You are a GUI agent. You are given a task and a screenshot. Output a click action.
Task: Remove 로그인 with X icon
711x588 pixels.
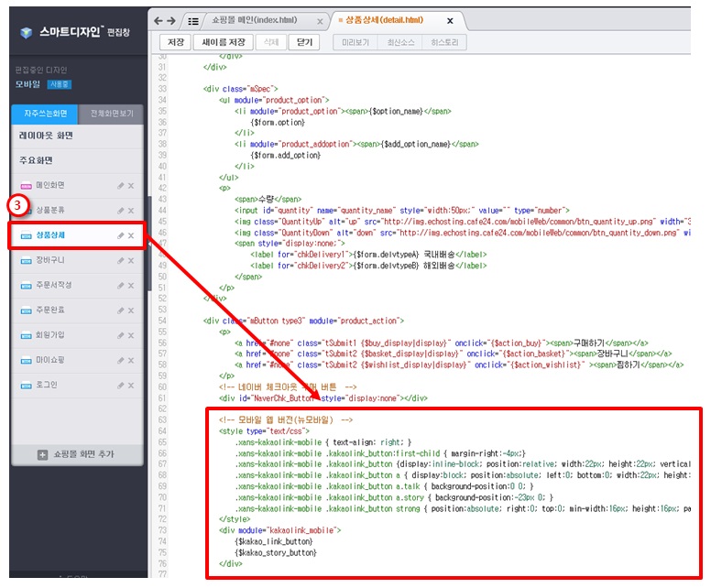click(x=131, y=385)
